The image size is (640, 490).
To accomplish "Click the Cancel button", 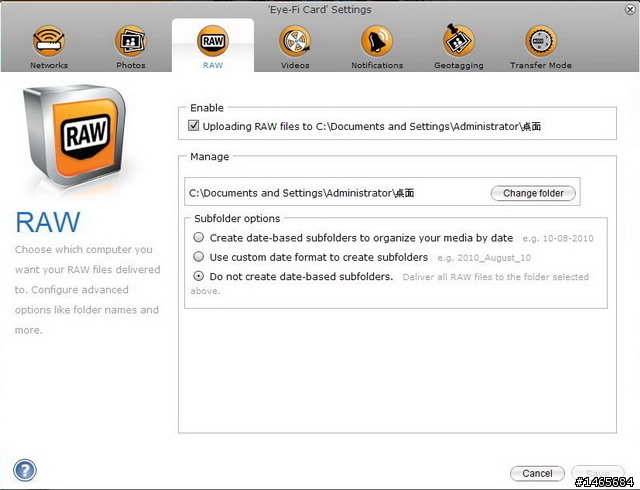I will click(537, 473).
